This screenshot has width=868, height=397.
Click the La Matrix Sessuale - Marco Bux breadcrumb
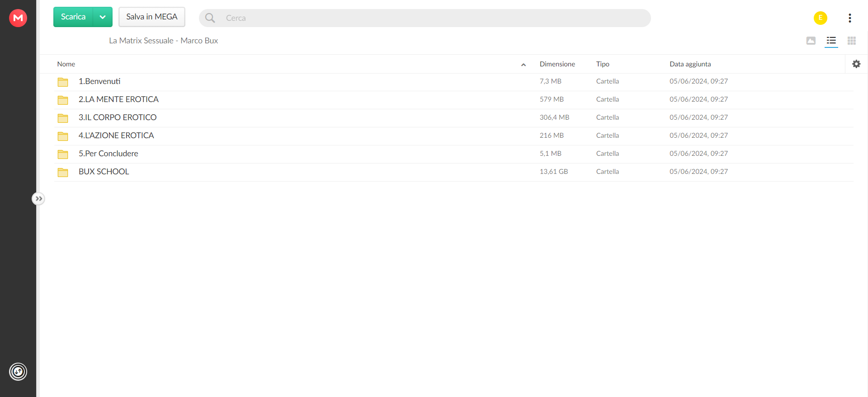(164, 41)
